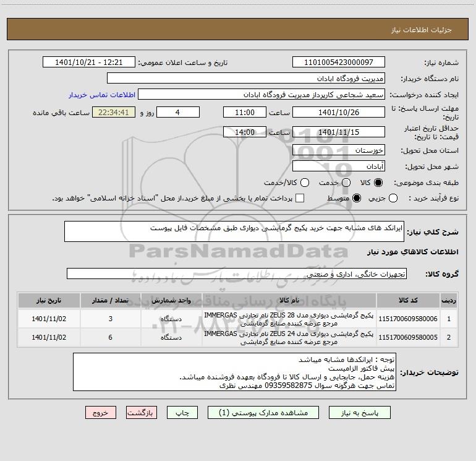476x461 pixels.
Task: Click the کد کالا column header
Action: 408,300
